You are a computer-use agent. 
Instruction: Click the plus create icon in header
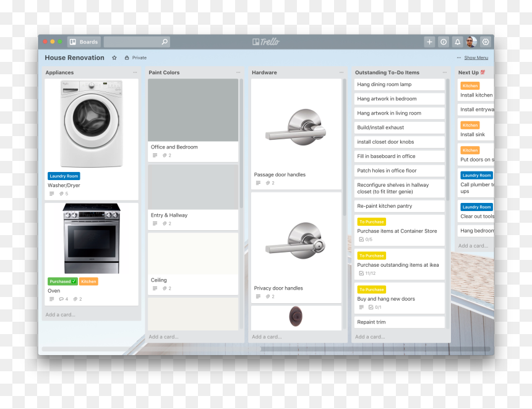pyautogui.click(x=429, y=41)
